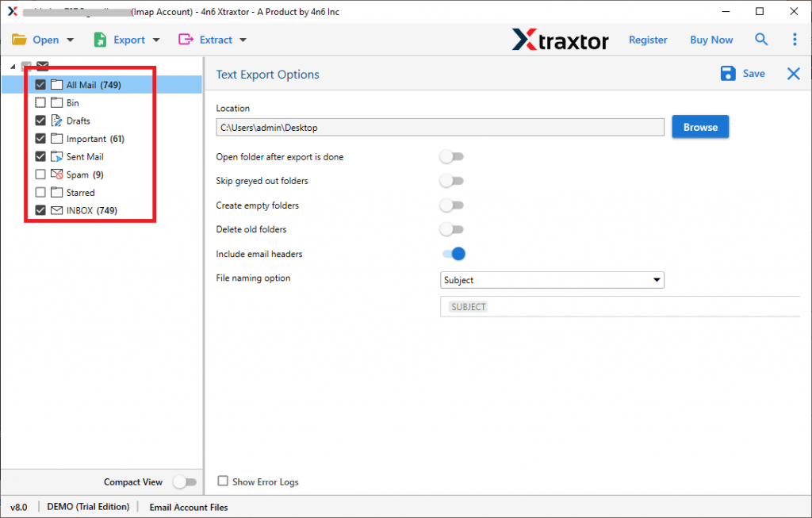Screen dimensions: 812x518
Task: Open the Export tool icon
Action: [x=99, y=39]
